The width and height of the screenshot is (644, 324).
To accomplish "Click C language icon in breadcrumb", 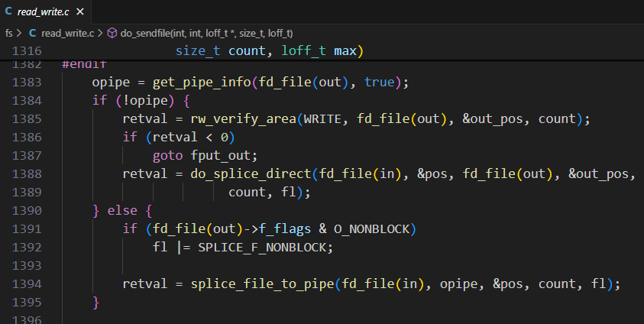I will (32, 34).
